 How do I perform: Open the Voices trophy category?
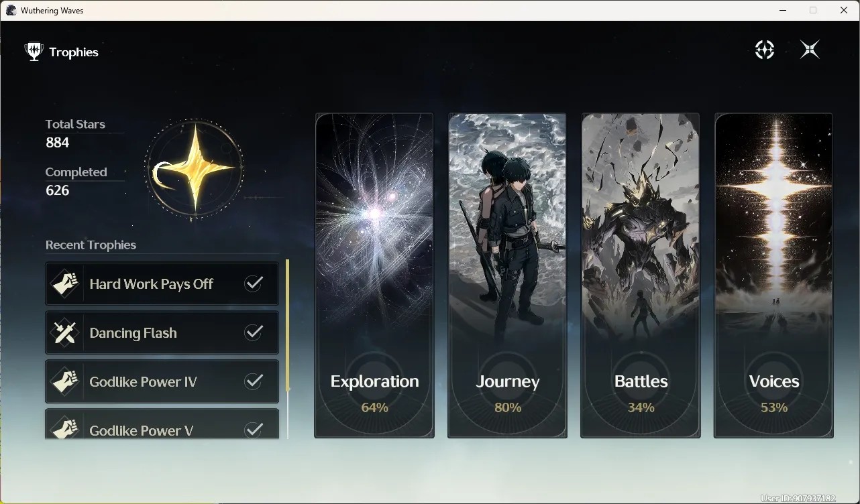(773, 275)
